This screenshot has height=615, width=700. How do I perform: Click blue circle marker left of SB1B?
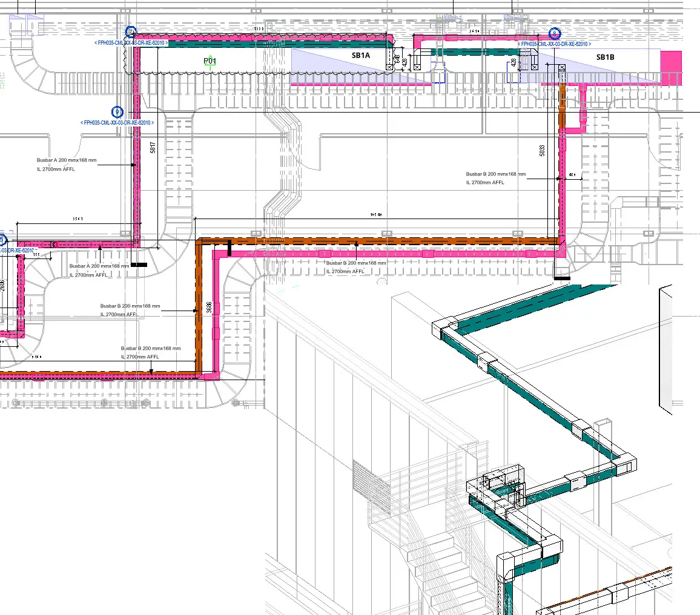[x=555, y=34]
